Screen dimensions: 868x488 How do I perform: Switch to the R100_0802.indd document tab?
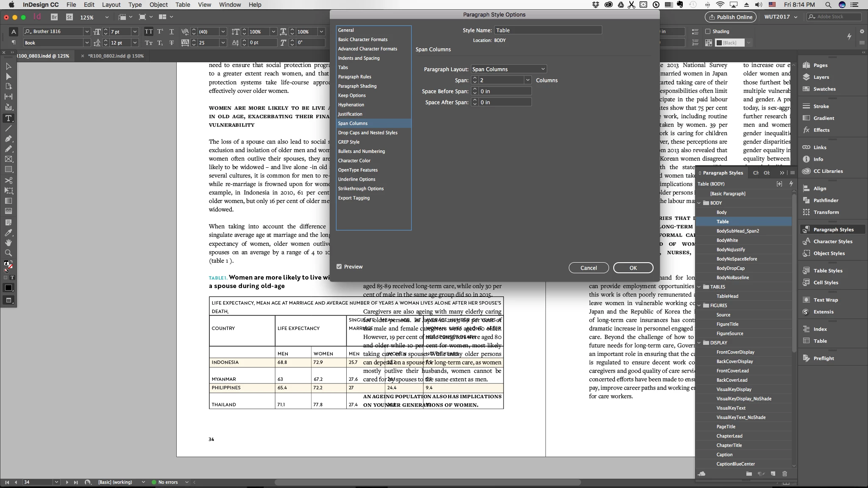pyautogui.click(x=115, y=56)
